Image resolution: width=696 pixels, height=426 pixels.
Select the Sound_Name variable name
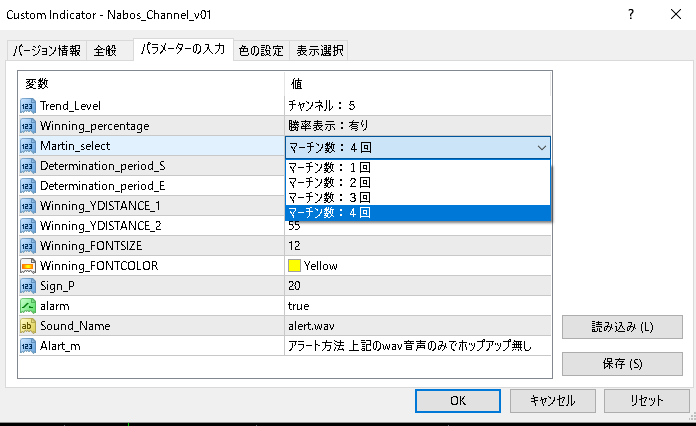point(75,326)
